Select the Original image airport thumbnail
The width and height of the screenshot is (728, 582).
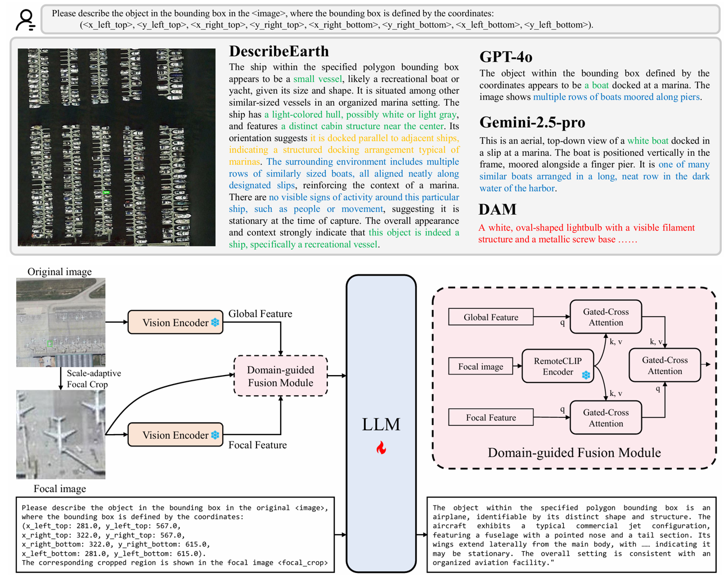61,322
